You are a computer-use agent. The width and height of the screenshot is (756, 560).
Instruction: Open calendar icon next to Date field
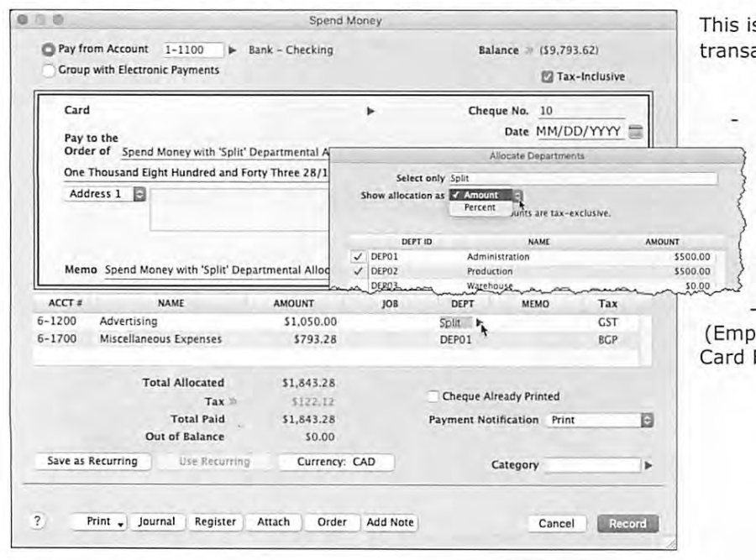tap(636, 132)
